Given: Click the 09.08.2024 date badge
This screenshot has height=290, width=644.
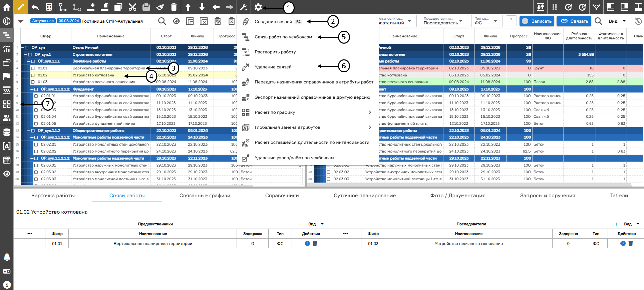Looking at the screenshot, I should [x=68, y=21].
